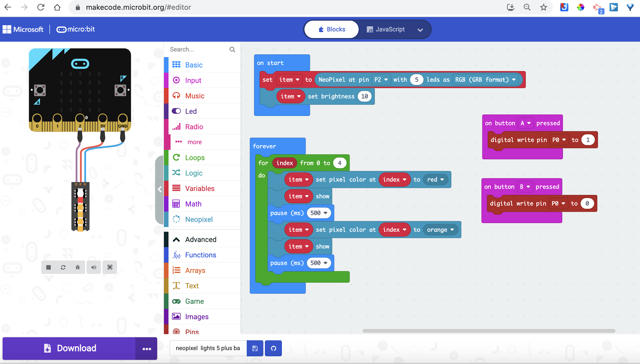
Task: Expand the editor language chevron
Action: click(420, 30)
